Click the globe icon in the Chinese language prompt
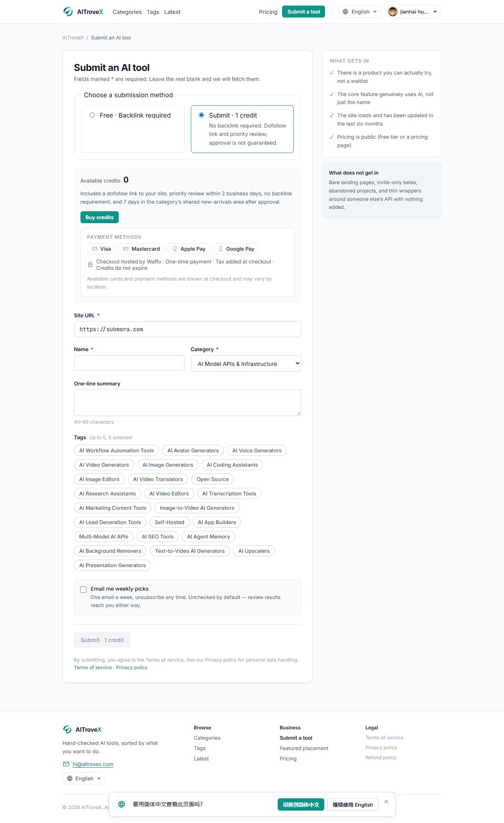504x823 pixels. coord(122,804)
